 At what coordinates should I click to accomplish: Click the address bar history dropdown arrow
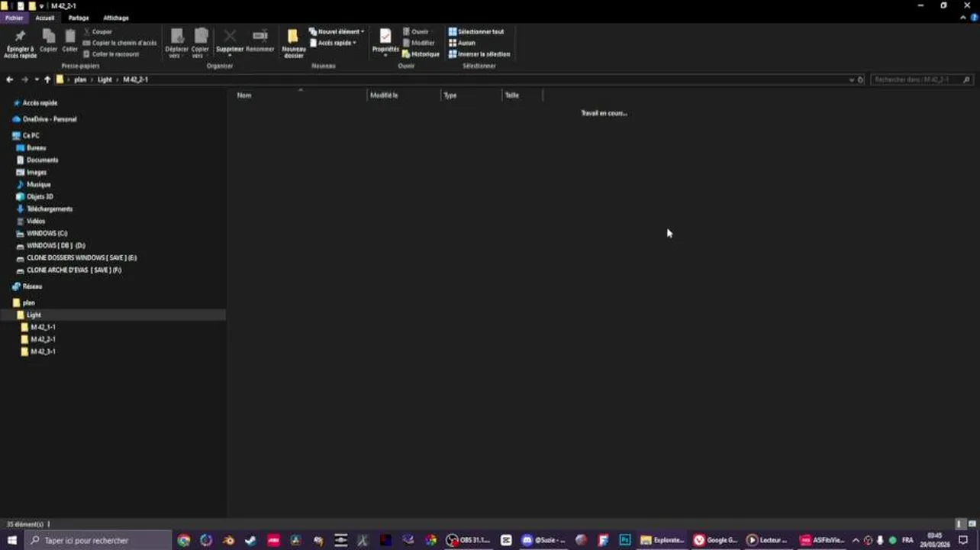coord(852,79)
